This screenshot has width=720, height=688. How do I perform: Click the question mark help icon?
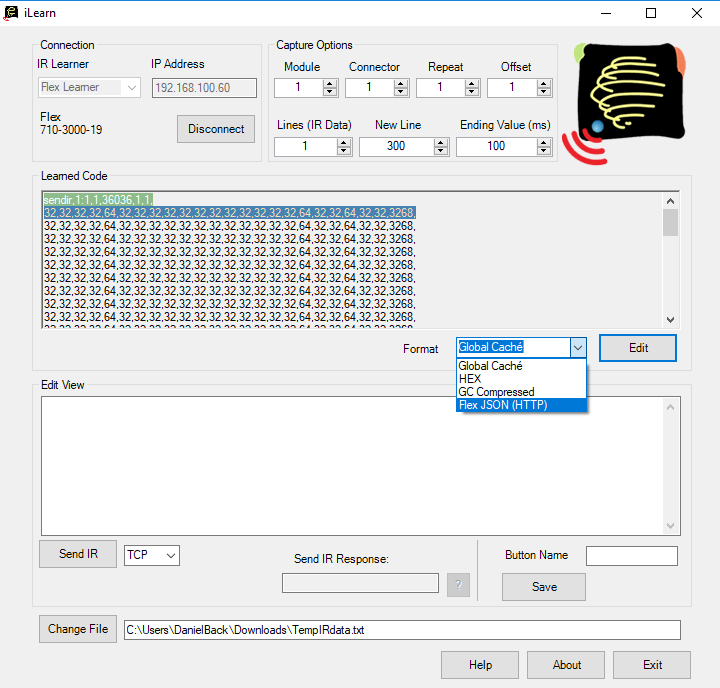(x=458, y=585)
